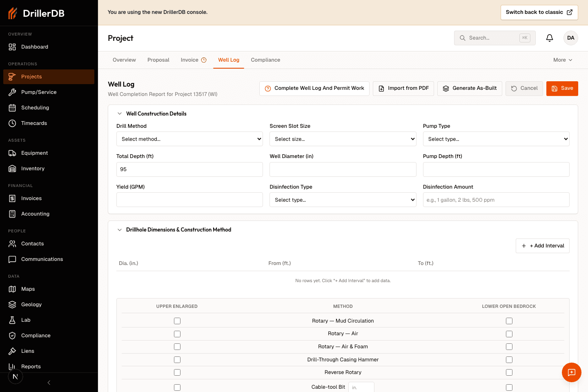The height and width of the screenshot is (392, 588).
Task: Open the orange chat feedback button
Action: [572, 372]
